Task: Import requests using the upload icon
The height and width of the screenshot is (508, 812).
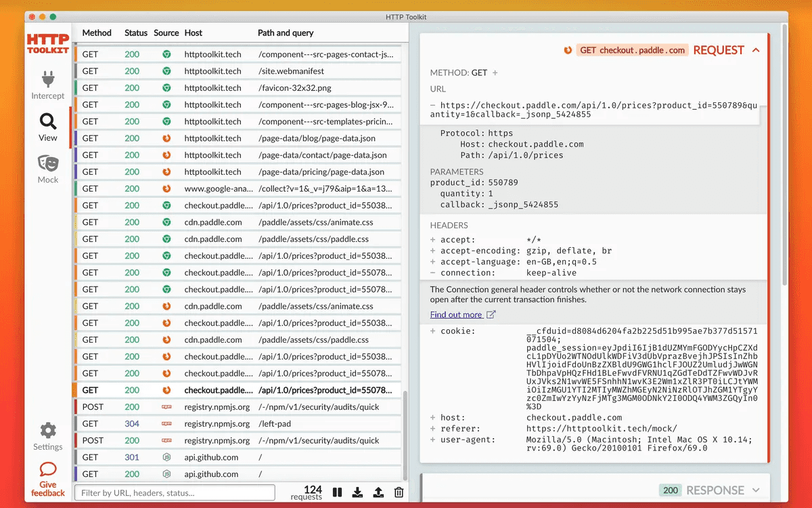Action: click(x=378, y=492)
